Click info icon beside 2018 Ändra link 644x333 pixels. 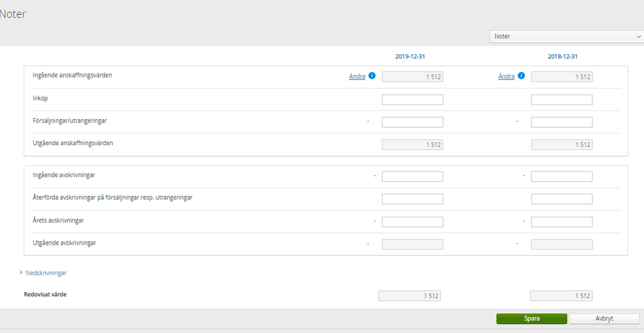pyautogui.click(x=521, y=76)
